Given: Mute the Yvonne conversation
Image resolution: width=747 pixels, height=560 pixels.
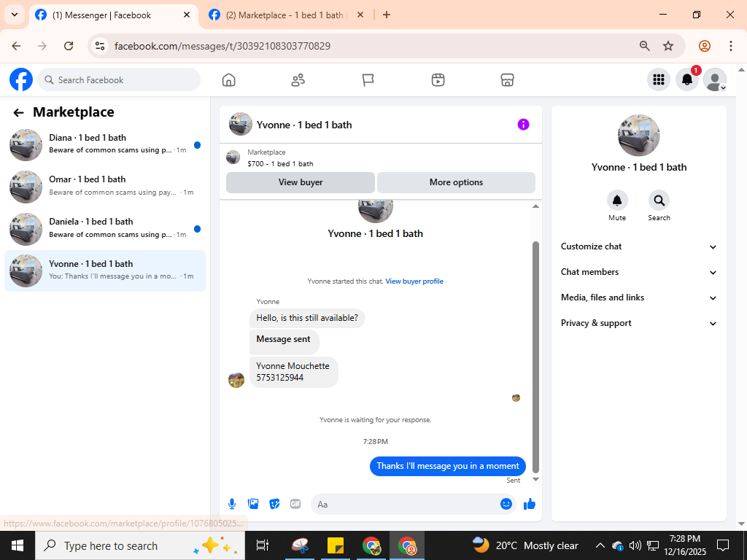Looking at the screenshot, I should pos(617,201).
